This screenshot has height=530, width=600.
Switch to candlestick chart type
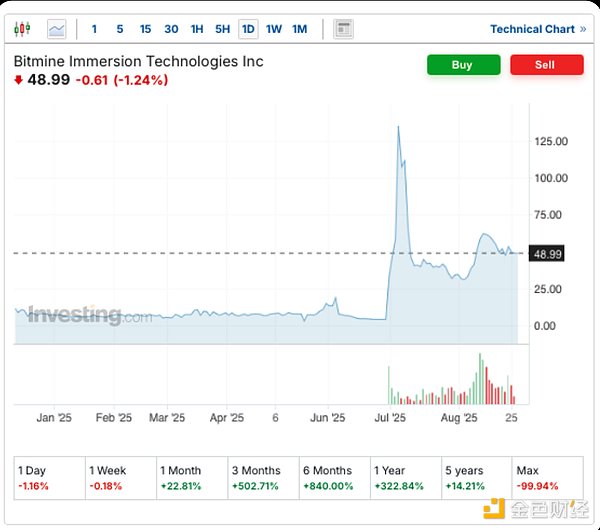(23, 29)
